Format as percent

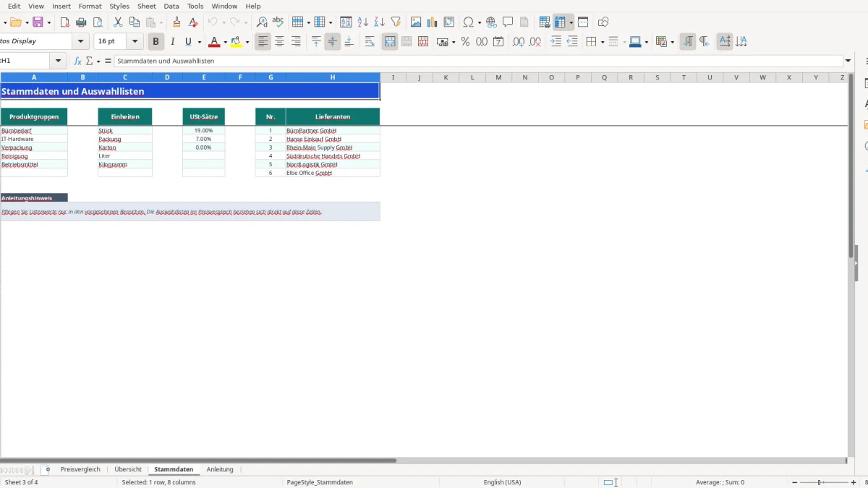click(x=465, y=42)
